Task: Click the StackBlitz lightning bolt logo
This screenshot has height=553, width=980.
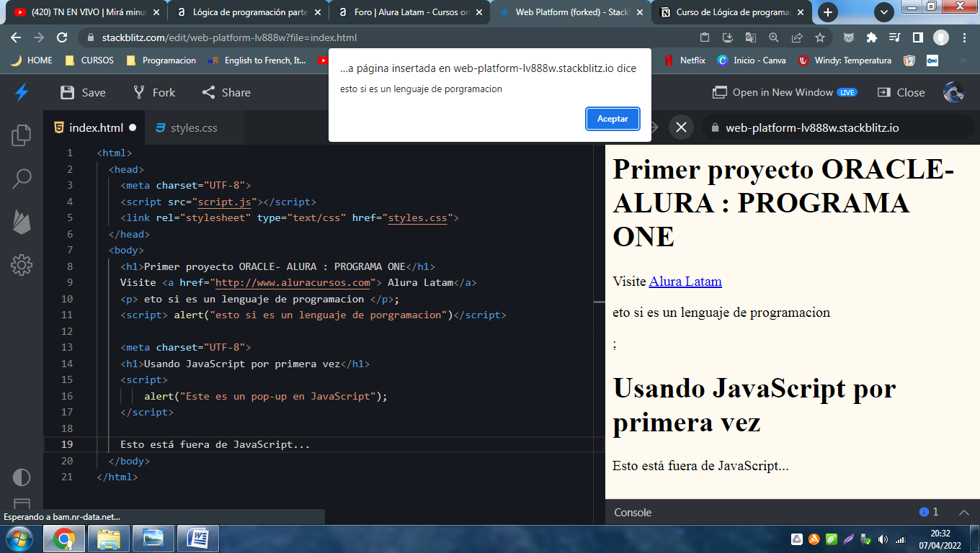Action: click(x=22, y=92)
